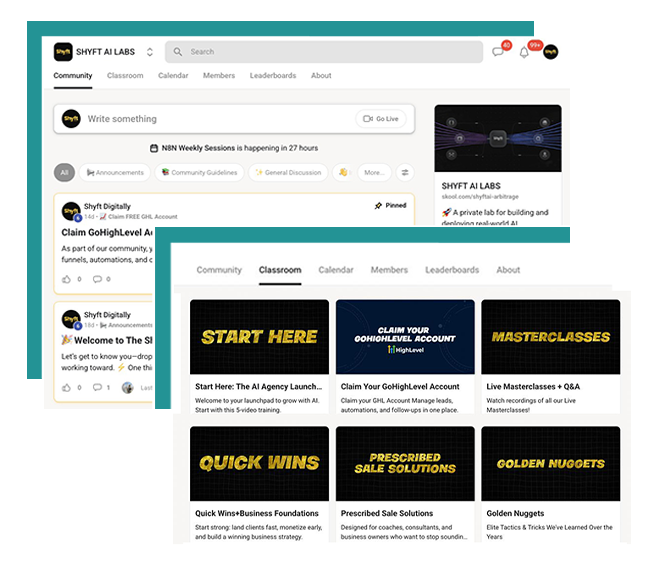Screen dimensions: 657x587
Task: Open the N8N Weekly Sessions event notice
Action: (234, 148)
